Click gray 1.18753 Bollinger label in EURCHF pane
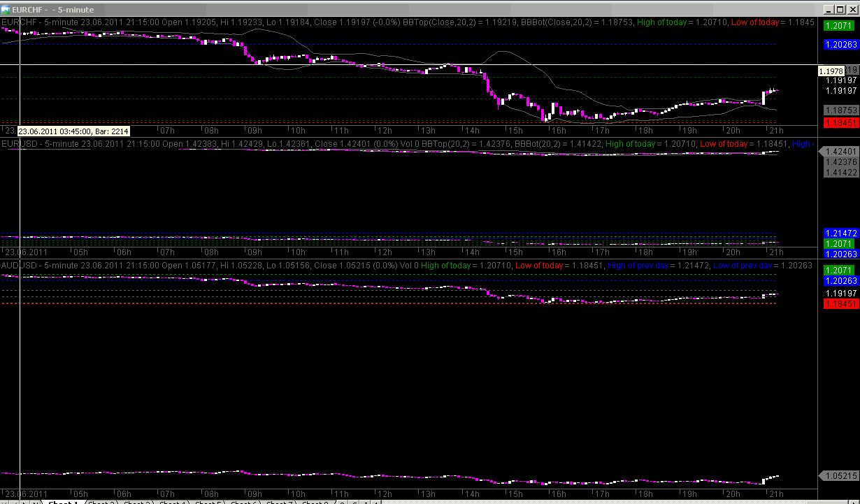The image size is (860, 504). click(840, 110)
